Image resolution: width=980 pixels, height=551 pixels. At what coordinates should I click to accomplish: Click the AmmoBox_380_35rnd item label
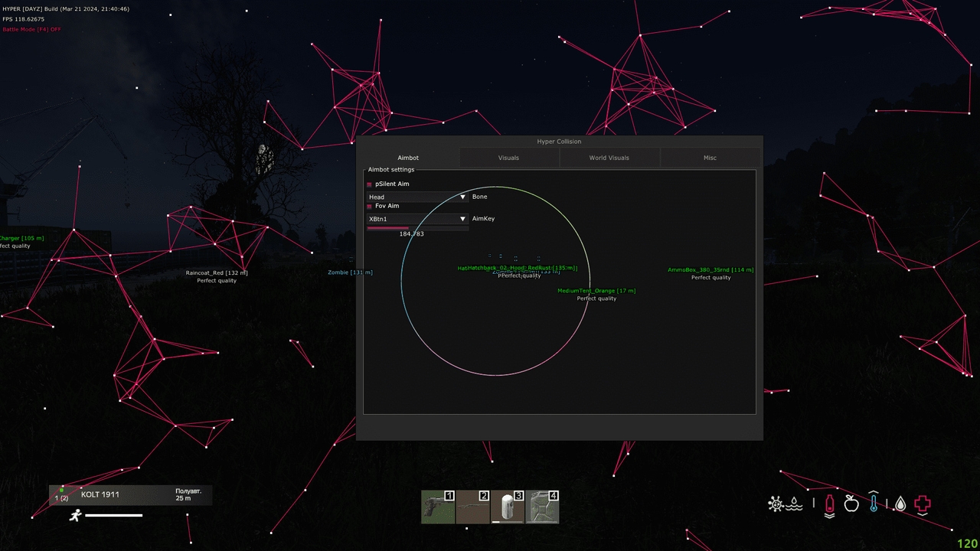click(x=710, y=269)
